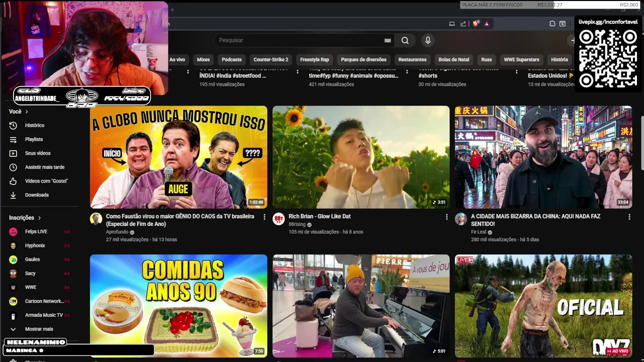Play the sunflower Rich Brian thumbnail

tap(361, 157)
